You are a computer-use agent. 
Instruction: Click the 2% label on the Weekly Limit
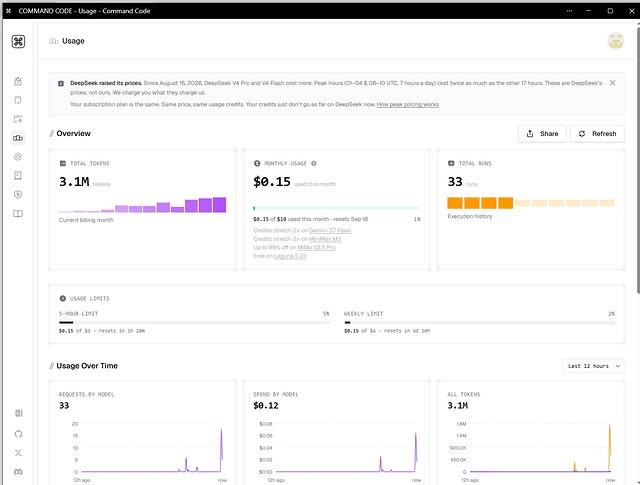(611, 314)
